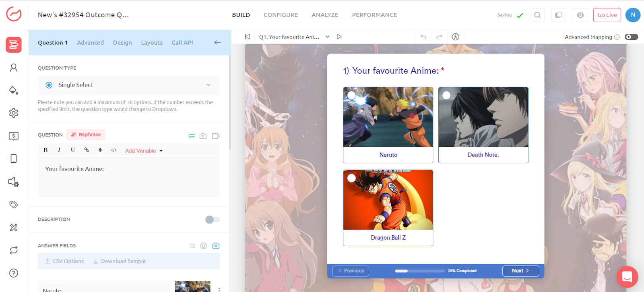This screenshot has height=292, width=644.
Task: Toggle the Description switch
Action: coord(213,220)
